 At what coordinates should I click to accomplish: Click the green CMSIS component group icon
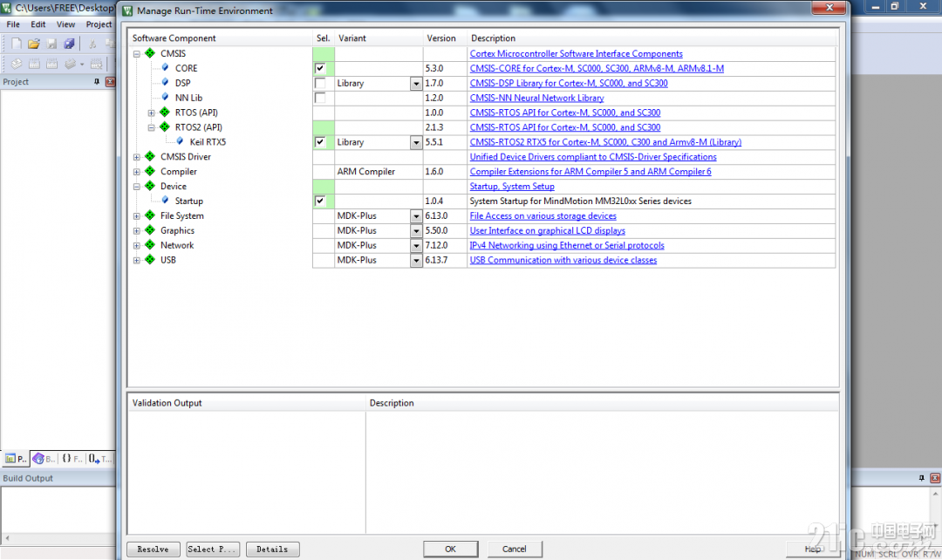pyautogui.click(x=150, y=53)
